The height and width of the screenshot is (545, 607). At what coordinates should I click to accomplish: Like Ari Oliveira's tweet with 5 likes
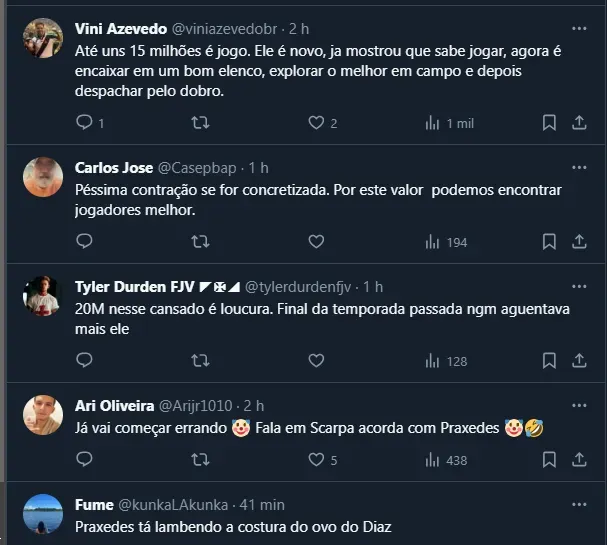point(316,460)
